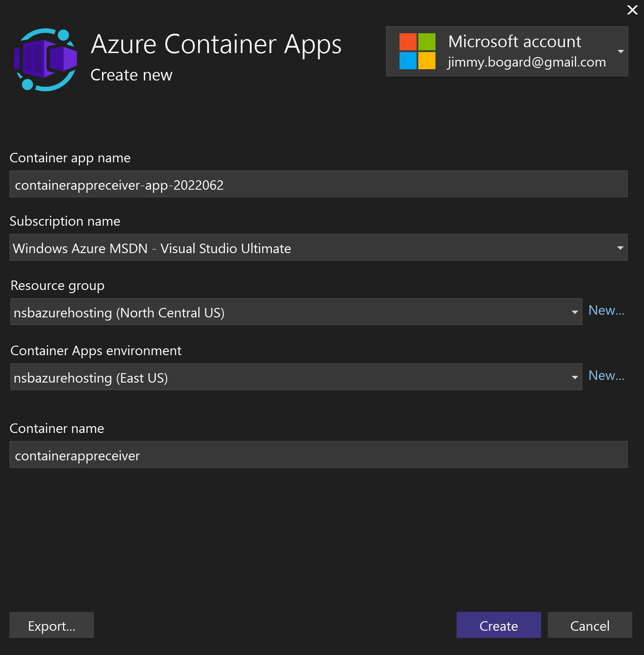This screenshot has width=644, height=655.
Task: Click the Export... button
Action: point(52,625)
